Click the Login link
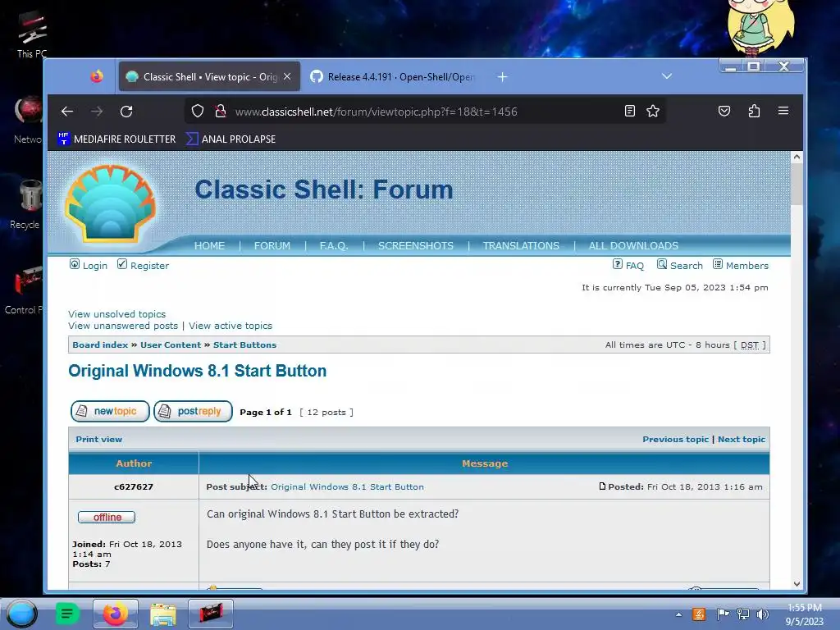 (x=95, y=266)
